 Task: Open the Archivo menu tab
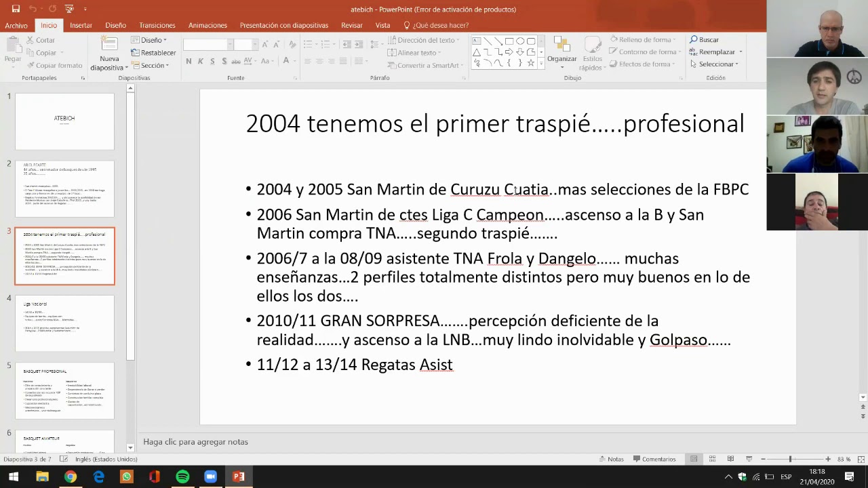point(16,25)
